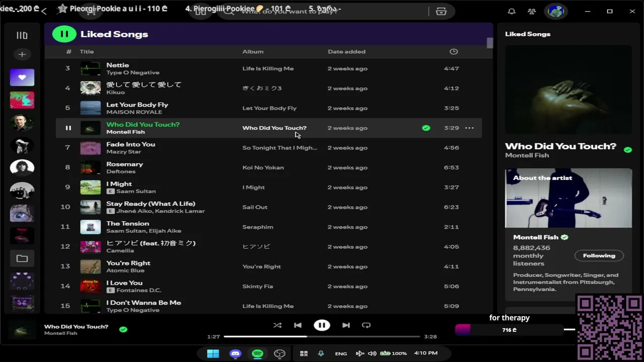Click the Spotify taskbar icon
Image resolution: width=644 pixels, height=362 pixels.
click(258, 353)
